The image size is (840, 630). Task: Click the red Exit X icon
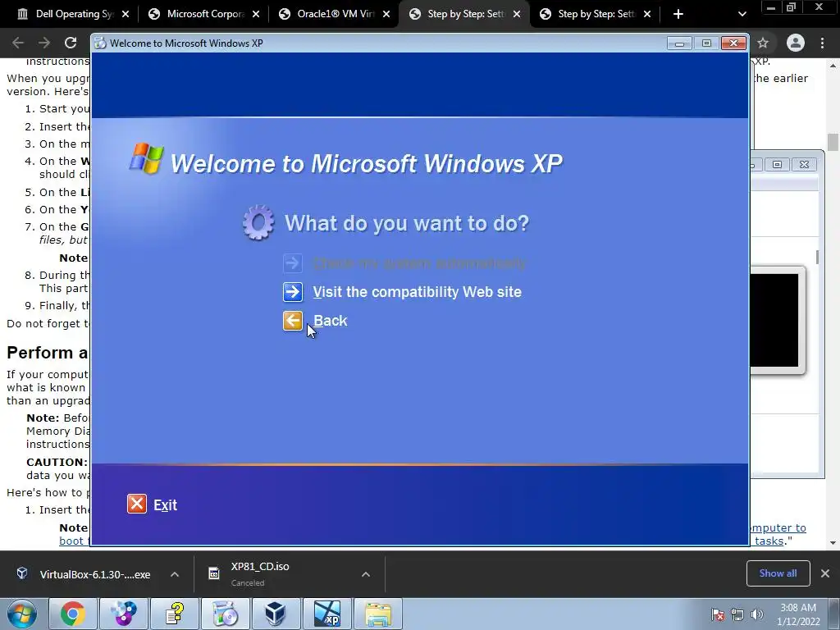137,504
